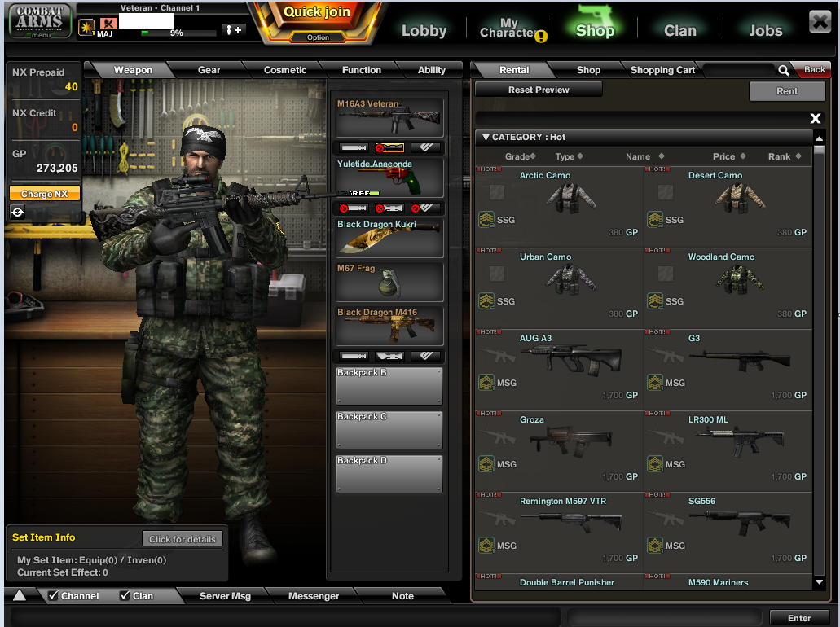Screen dimensions: 840x627
Task: Click the Yuletide Anaconda pistol slot
Action: 389,178
